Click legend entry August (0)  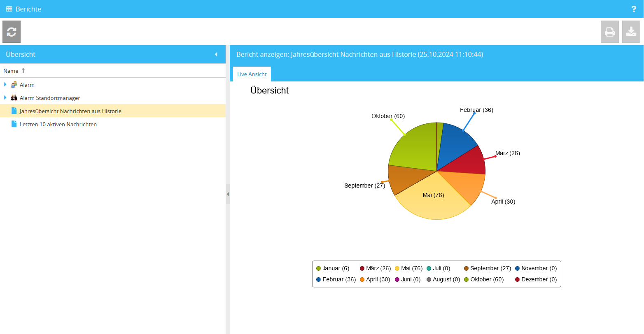[x=443, y=279]
